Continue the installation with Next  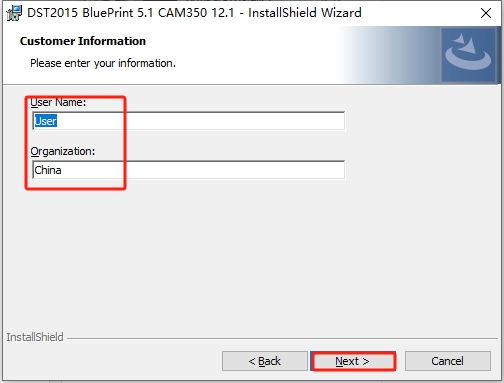click(353, 361)
